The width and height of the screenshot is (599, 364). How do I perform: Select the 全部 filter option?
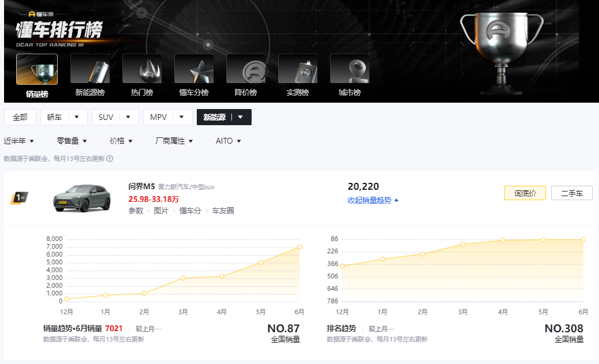[20, 117]
